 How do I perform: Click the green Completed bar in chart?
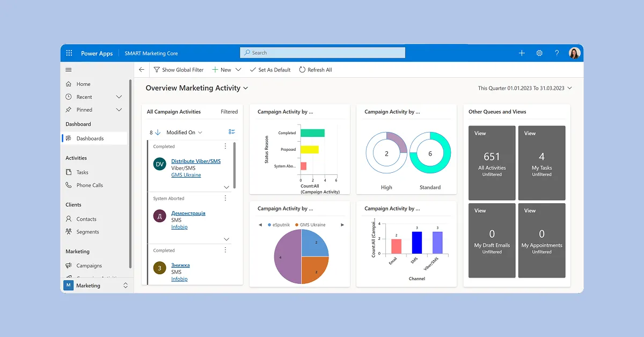point(312,133)
